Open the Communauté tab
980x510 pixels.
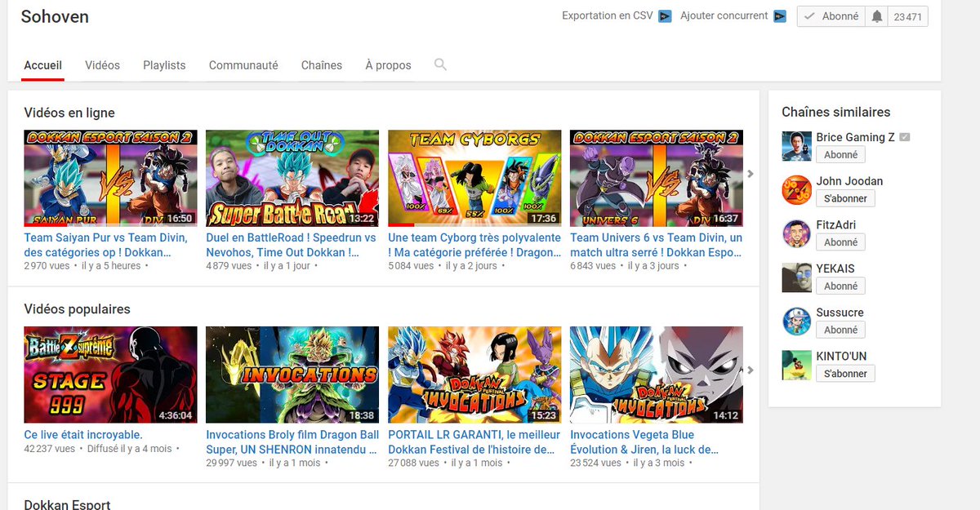click(243, 65)
